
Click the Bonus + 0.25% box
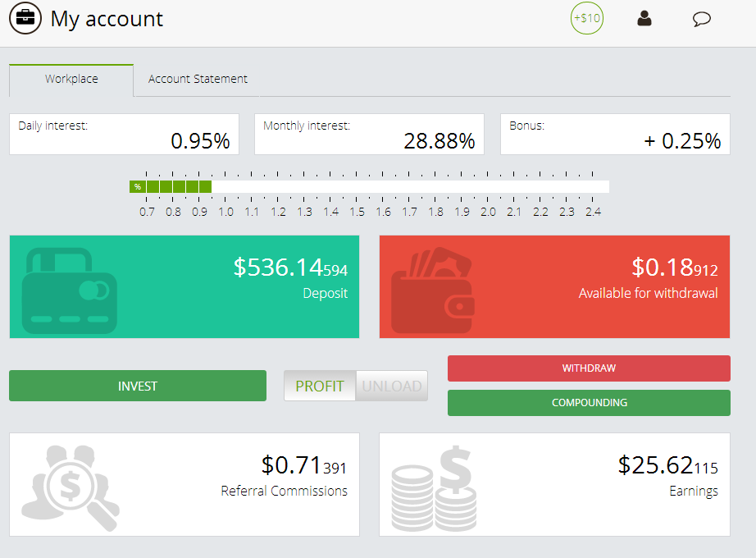[x=615, y=135]
